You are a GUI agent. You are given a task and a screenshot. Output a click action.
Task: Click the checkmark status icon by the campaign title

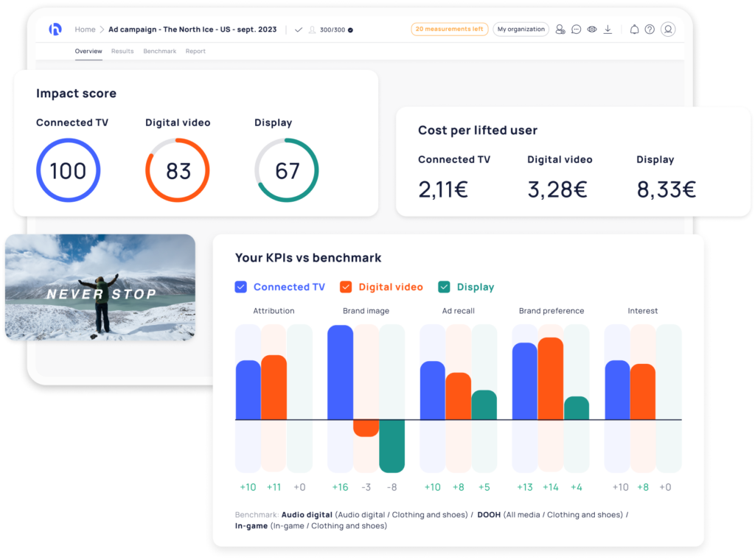point(299,29)
